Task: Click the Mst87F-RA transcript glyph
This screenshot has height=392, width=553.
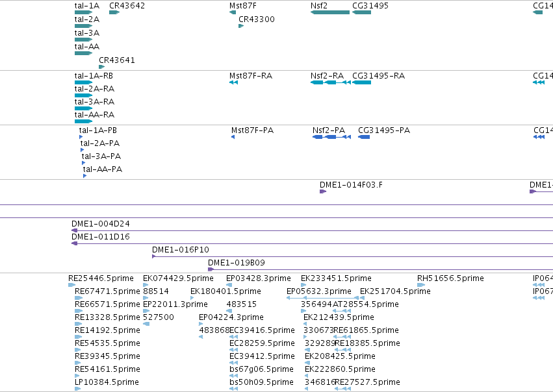Action: point(233,82)
